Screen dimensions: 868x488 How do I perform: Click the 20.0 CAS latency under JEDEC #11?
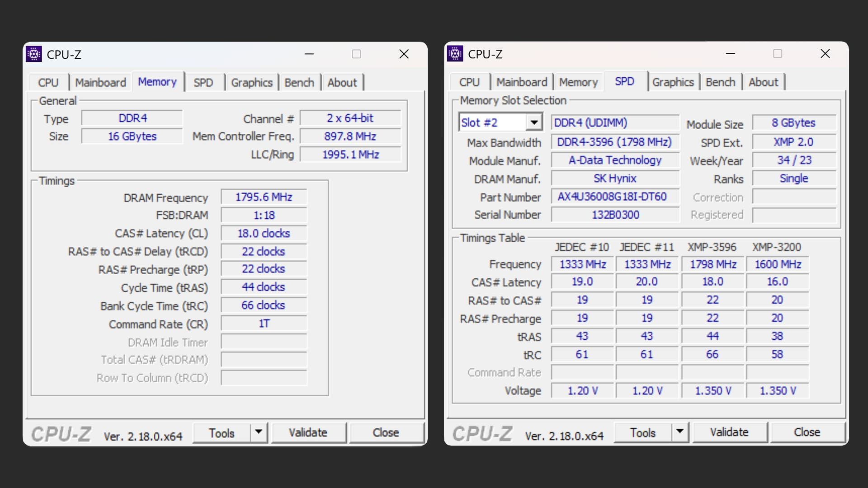pyautogui.click(x=647, y=282)
